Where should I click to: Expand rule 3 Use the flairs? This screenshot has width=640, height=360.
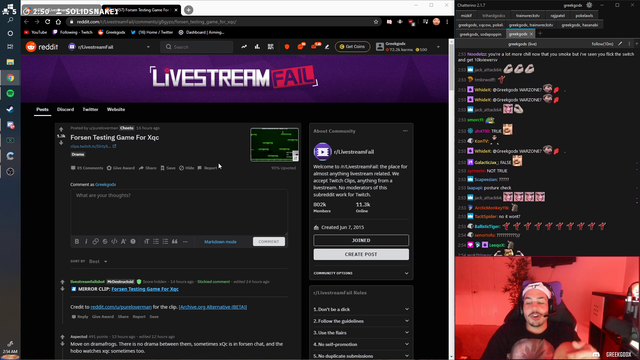click(361, 333)
